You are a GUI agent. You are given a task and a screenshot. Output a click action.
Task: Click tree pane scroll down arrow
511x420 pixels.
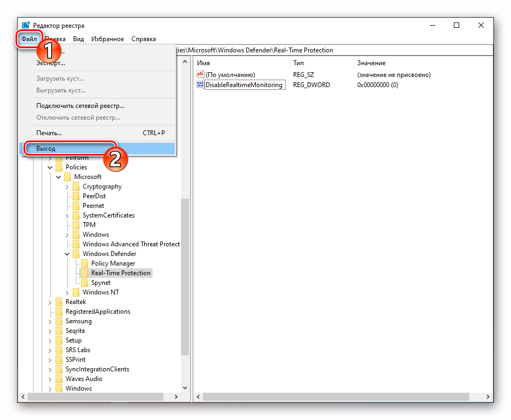coord(185,388)
